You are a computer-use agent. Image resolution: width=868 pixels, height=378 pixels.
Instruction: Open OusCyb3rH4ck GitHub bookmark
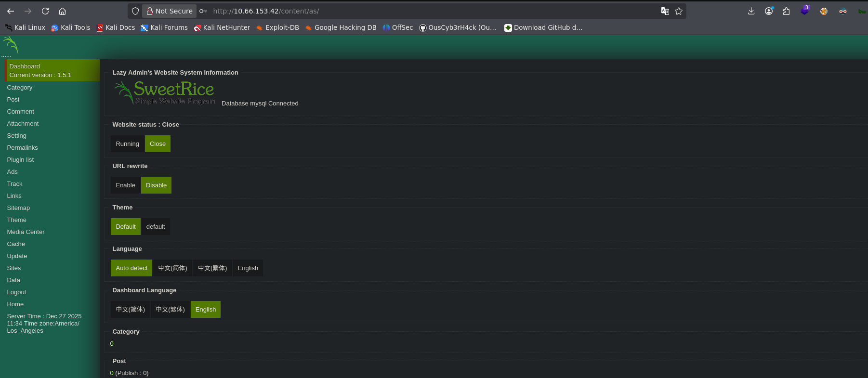coord(458,27)
